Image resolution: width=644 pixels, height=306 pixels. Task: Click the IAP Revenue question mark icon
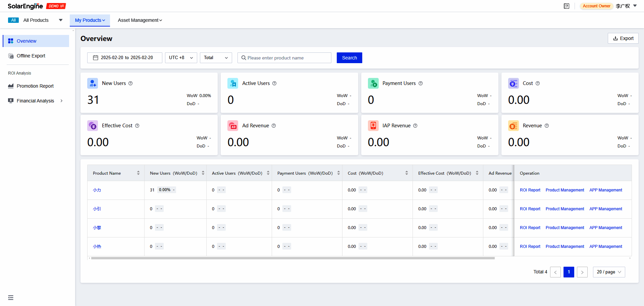tap(415, 126)
